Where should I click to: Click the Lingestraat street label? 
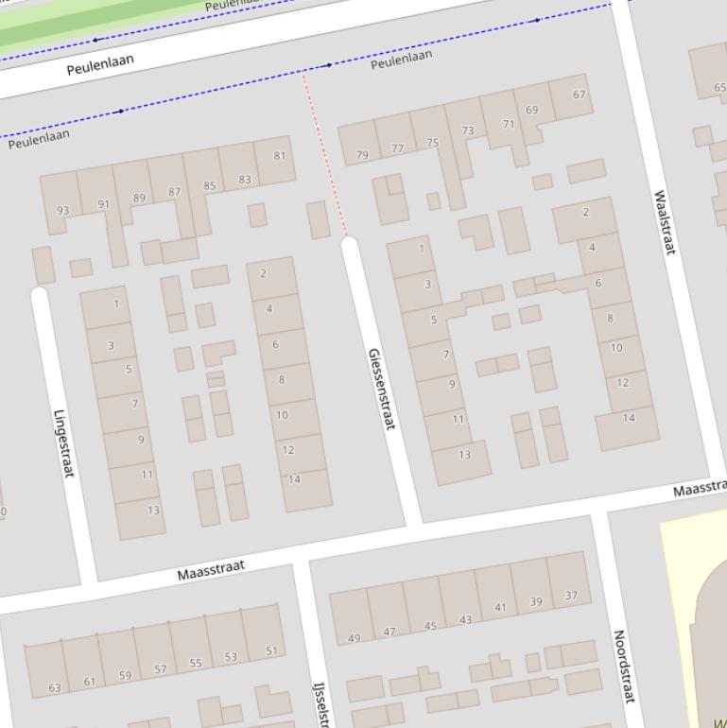63,442
